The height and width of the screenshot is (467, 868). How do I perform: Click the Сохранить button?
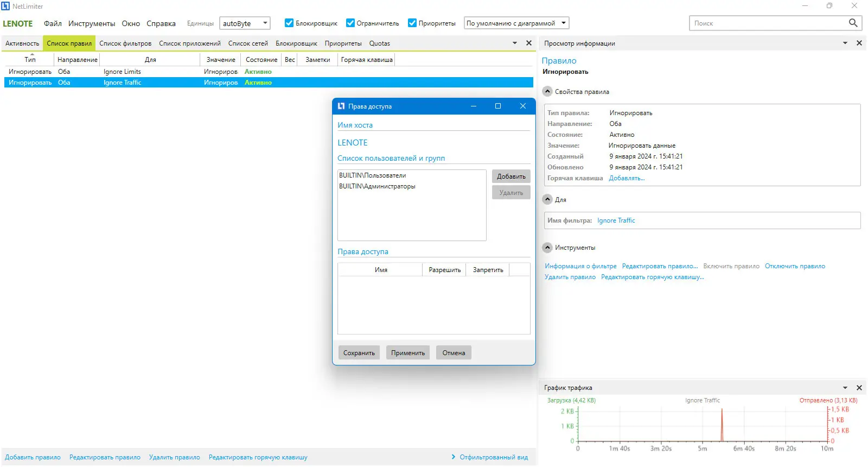pyautogui.click(x=359, y=353)
